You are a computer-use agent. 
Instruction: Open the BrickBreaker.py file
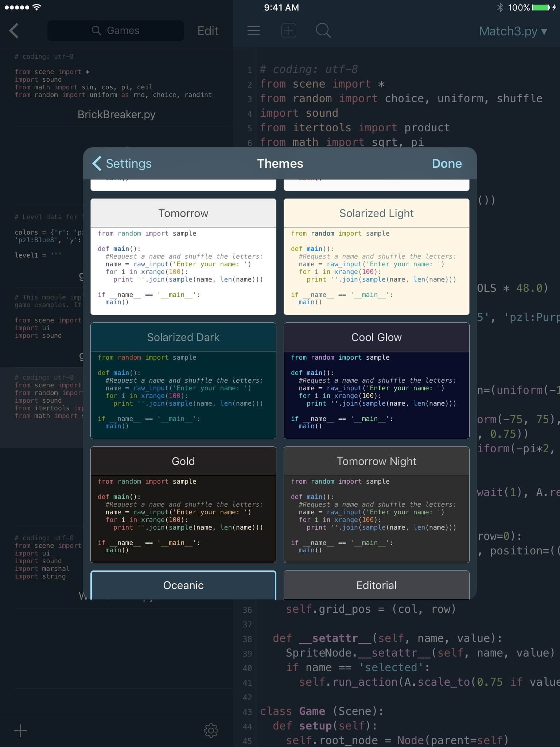pos(116,115)
